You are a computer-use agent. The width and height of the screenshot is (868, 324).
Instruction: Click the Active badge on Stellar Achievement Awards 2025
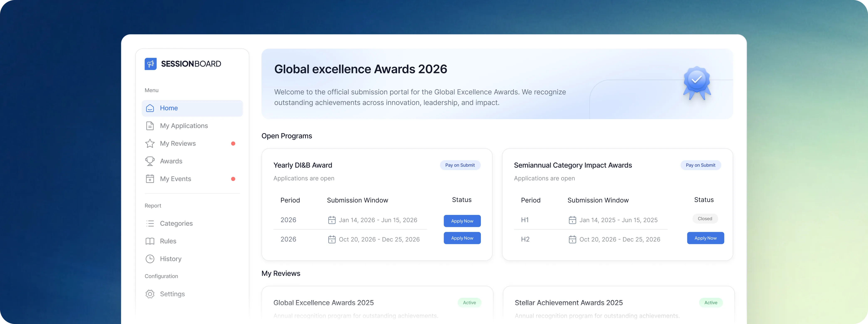(711, 302)
